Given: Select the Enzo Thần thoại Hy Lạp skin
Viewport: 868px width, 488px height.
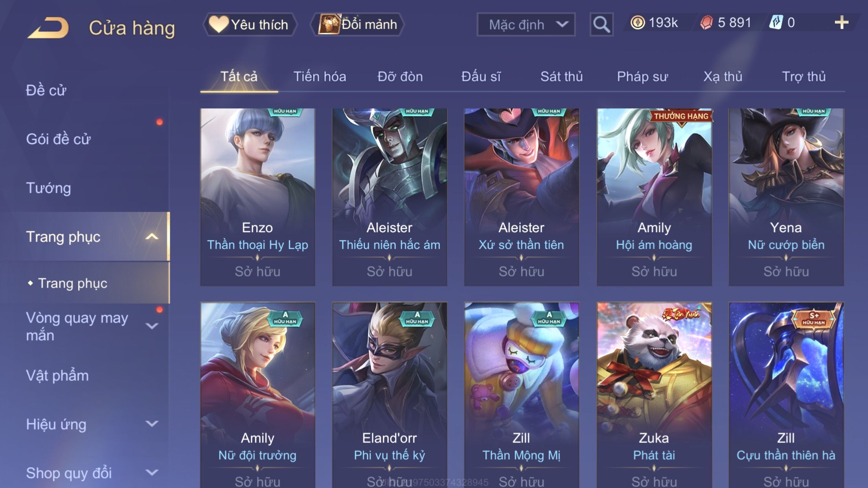Looking at the screenshot, I should point(257,197).
